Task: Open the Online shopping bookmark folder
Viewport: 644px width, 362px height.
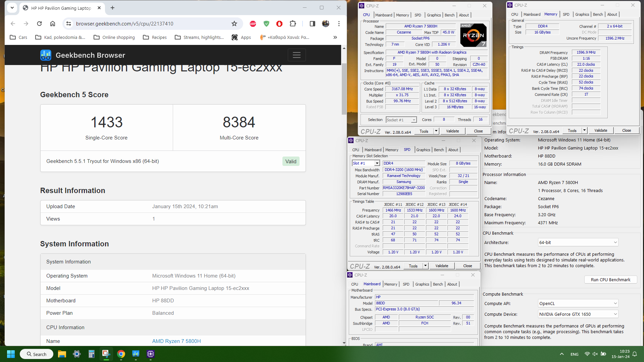Action: coord(114,37)
